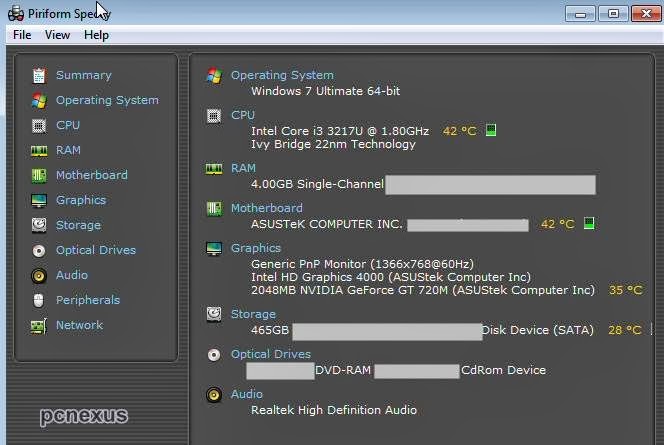Click the RAM icon in summary panel
This screenshot has width=664, height=445.
point(214,169)
